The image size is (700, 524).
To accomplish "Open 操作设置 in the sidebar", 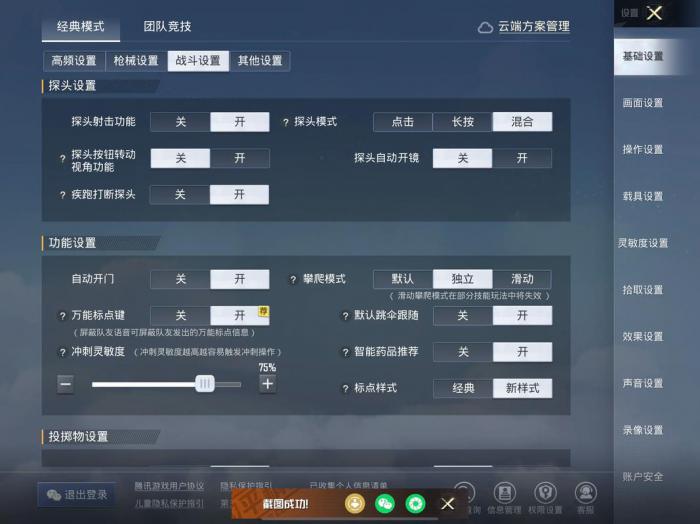I will click(x=643, y=150).
